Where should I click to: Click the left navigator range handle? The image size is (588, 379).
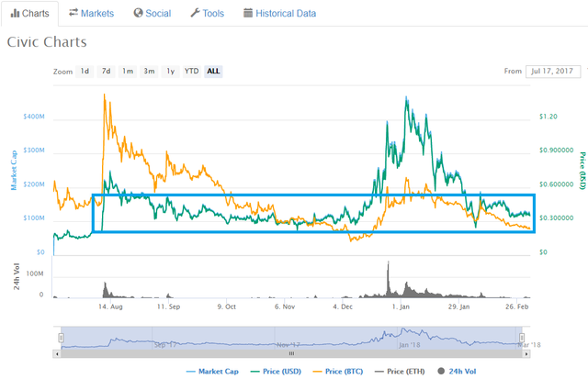62,338
